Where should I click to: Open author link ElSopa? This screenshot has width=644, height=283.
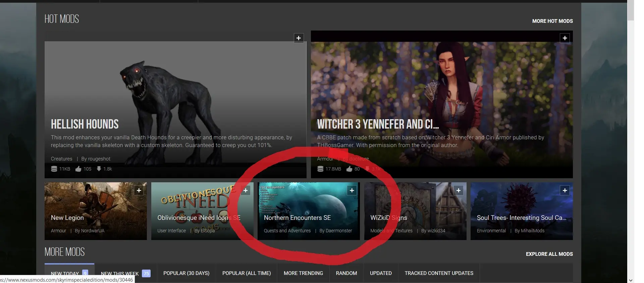208,231
